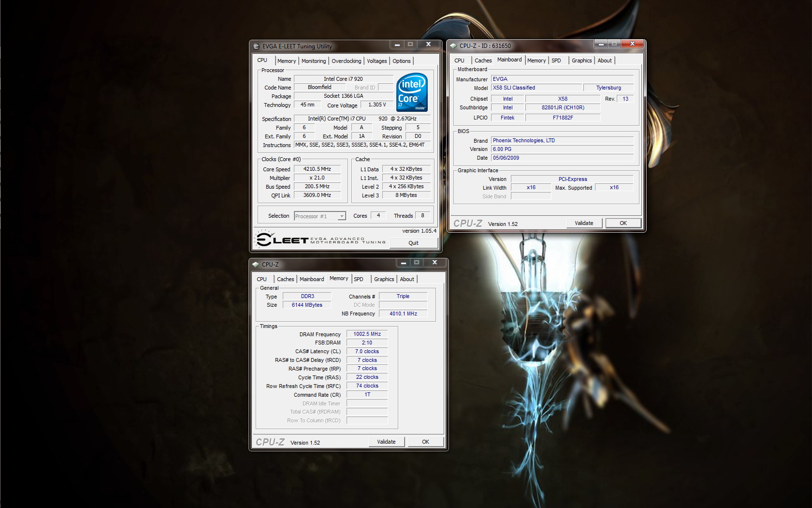Open Graphics tab in CPU-Z mainboard window
The image size is (812, 508).
point(581,60)
